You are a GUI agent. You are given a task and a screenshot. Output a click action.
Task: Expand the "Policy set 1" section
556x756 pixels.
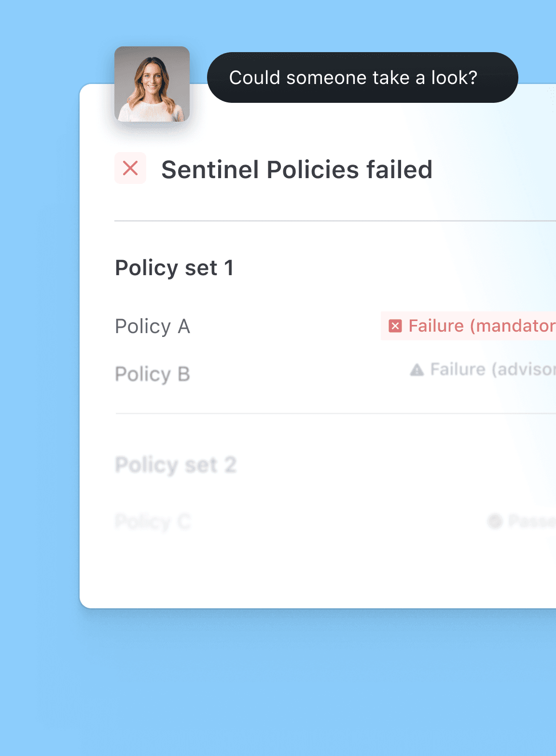(174, 268)
